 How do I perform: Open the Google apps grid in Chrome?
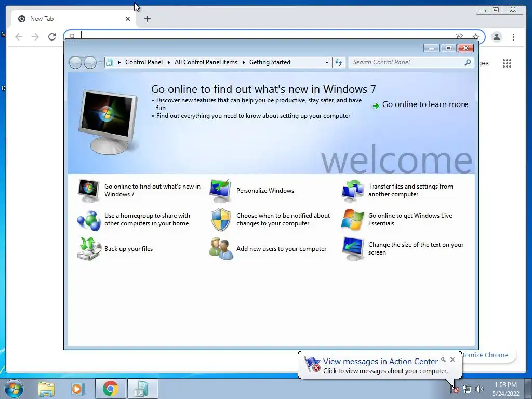pos(507,63)
